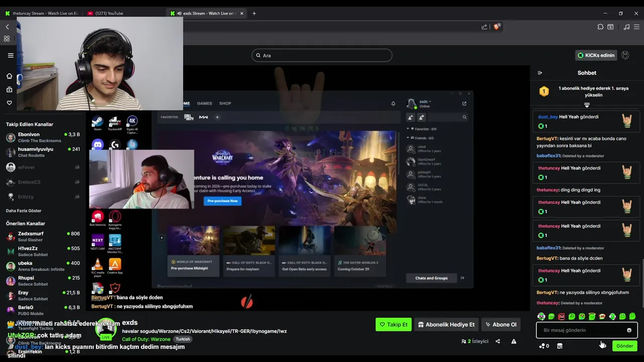Open the Following heart icon in sidebar
This screenshot has height=362, width=644.
pos(9,103)
